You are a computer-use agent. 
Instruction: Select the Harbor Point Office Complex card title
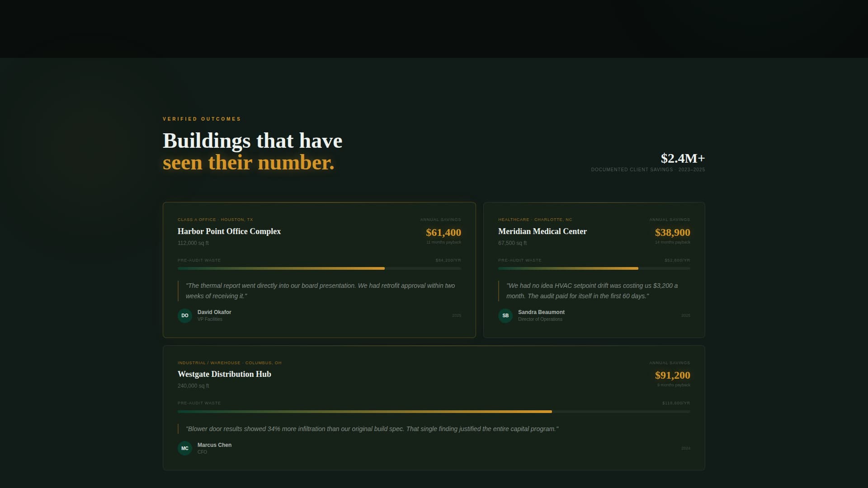click(x=229, y=231)
